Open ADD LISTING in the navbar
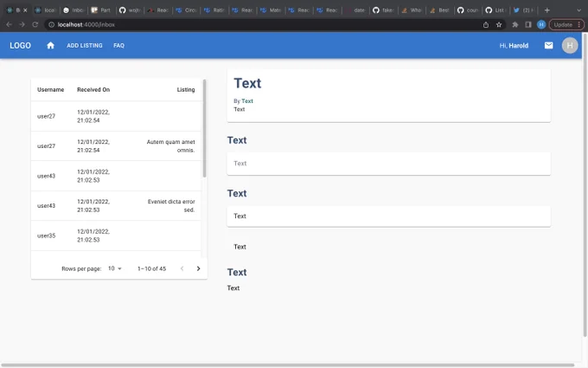This screenshot has height=368, width=588. point(85,45)
